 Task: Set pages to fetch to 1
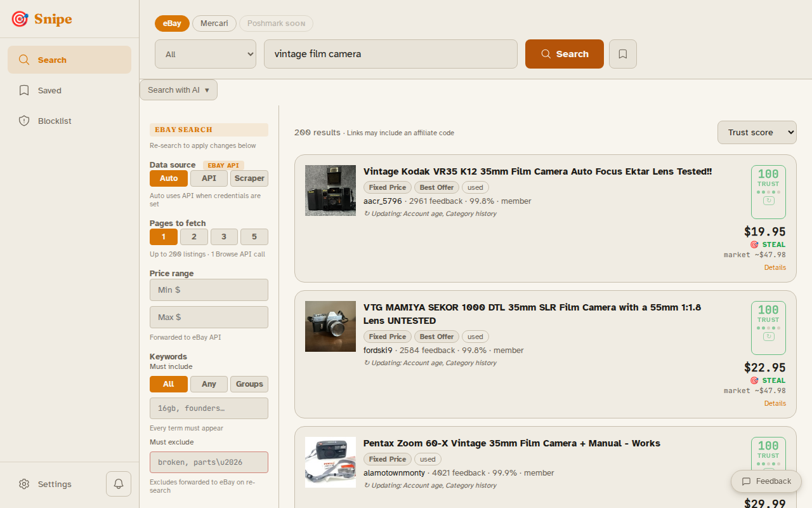(x=164, y=237)
